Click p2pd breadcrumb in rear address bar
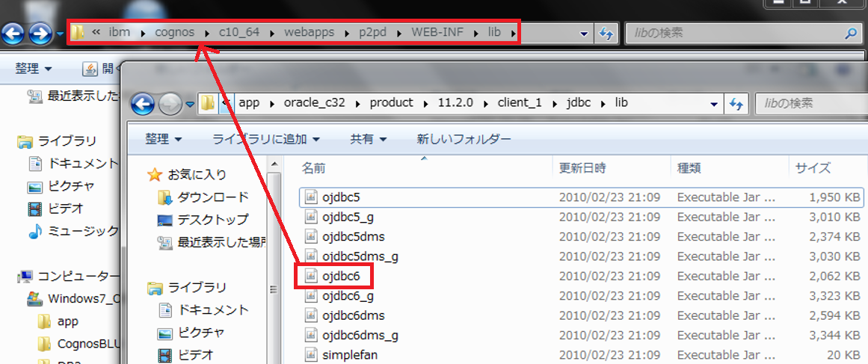 click(373, 33)
